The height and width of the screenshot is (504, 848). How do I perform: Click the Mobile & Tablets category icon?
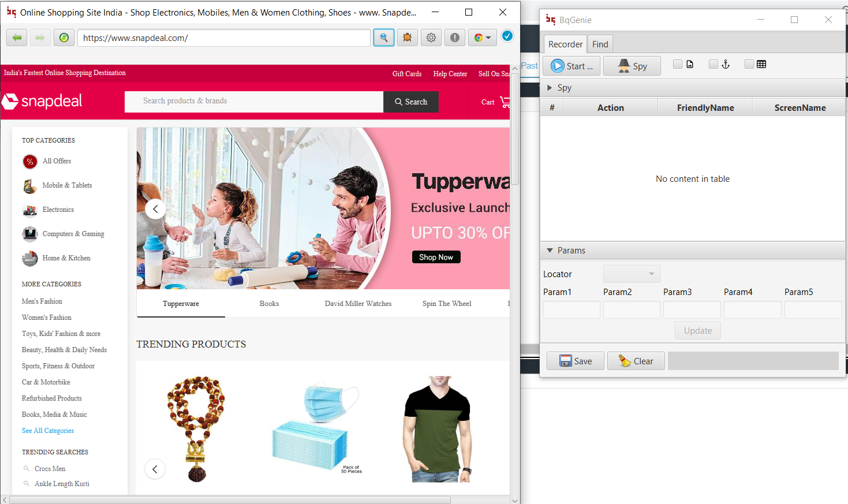point(30,186)
